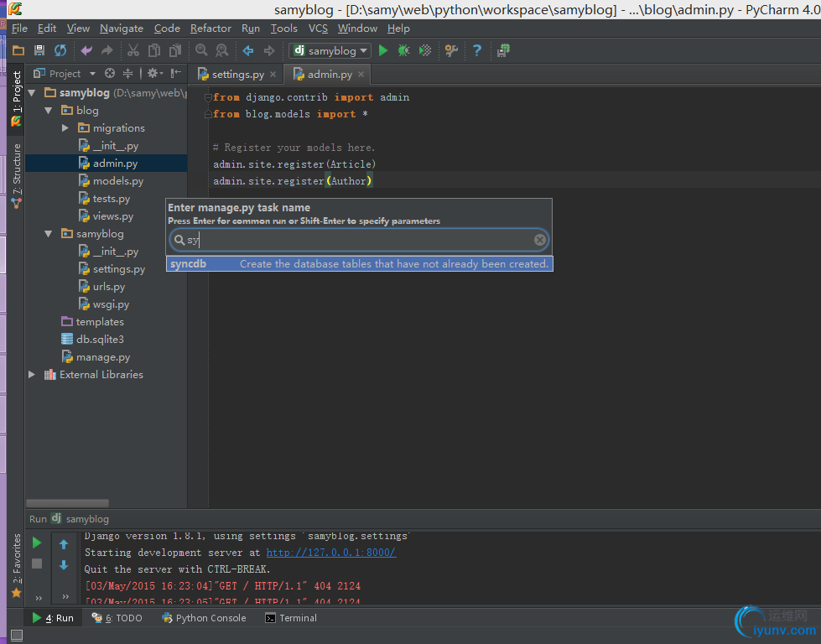
Task: Cut selection using the scissors icon
Action: point(133,51)
